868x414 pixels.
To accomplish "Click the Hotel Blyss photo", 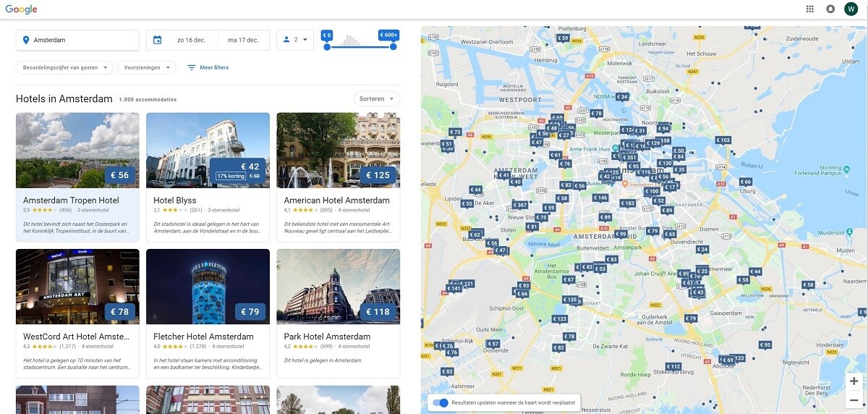I will (208, 150).
